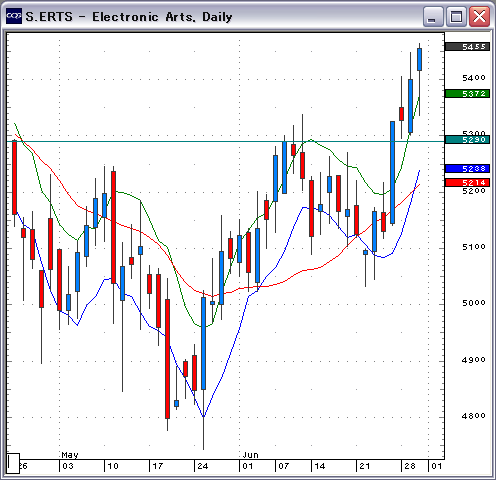Image resolution: width=496 pixels, height=480 pixels.
Task: Minimize the Electronic Arts chart window
Action: (x=433, y=16)
